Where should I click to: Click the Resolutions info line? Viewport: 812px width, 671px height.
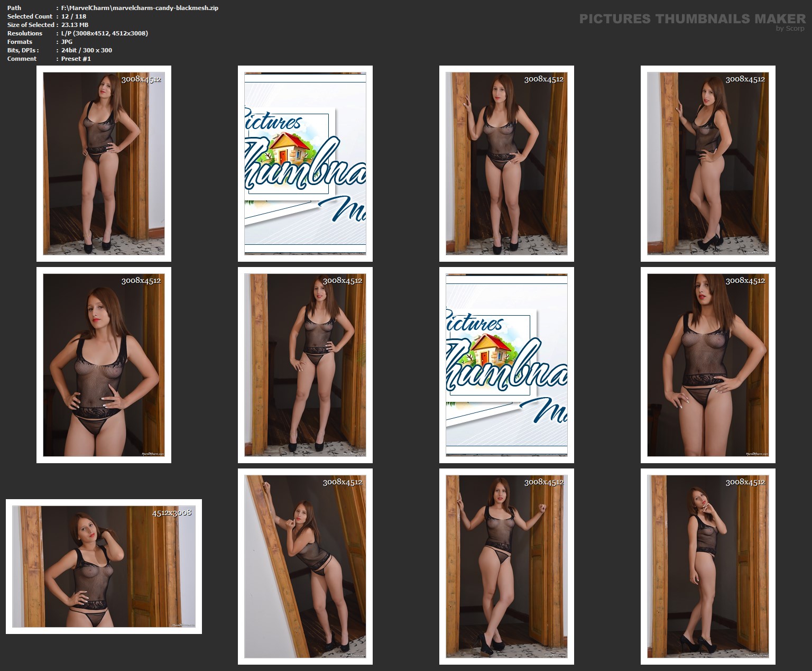[104, 33]
